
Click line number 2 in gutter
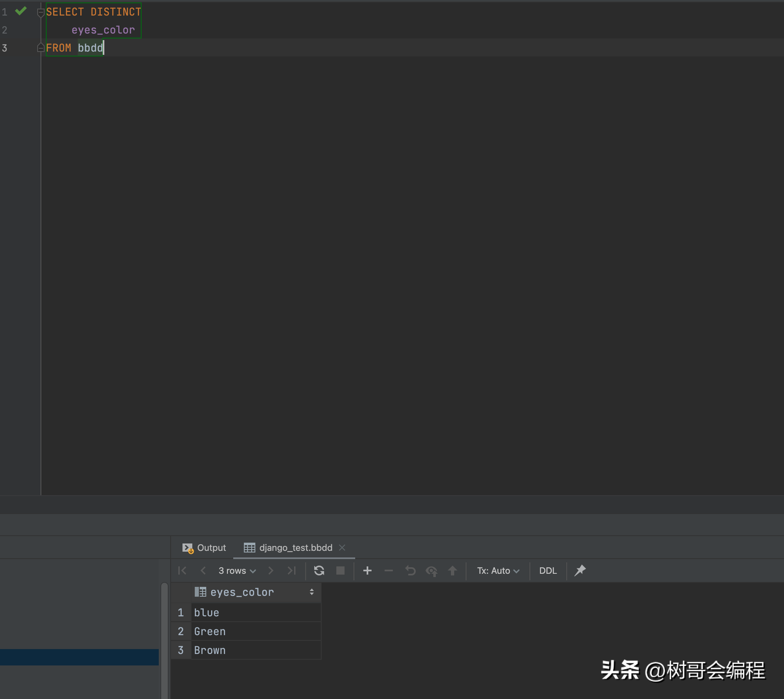click(5, 30)
